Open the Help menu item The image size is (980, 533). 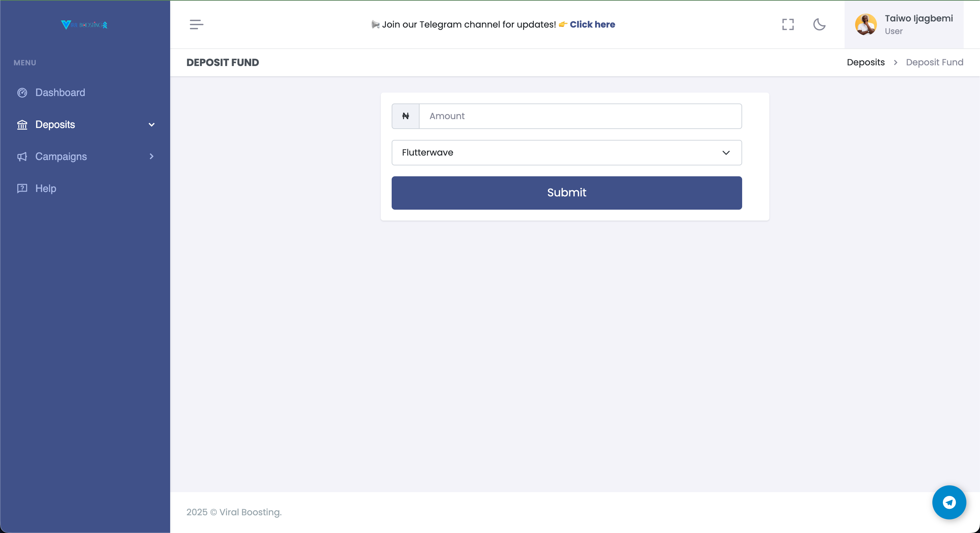coord(46,188)
